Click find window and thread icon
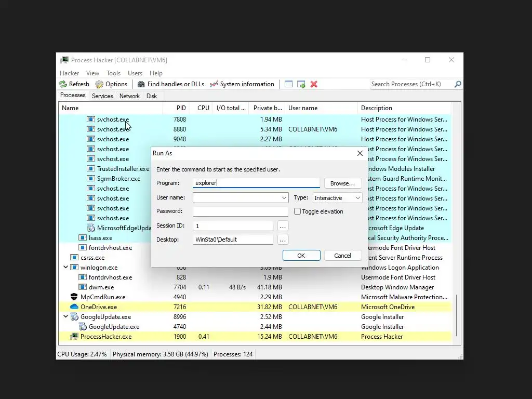The image size is (532, 399). click(x=301, y=84)
